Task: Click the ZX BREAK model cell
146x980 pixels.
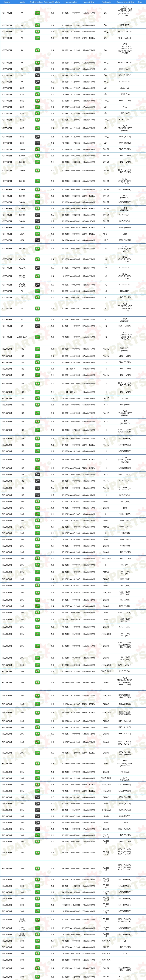Action: [22, 337]
